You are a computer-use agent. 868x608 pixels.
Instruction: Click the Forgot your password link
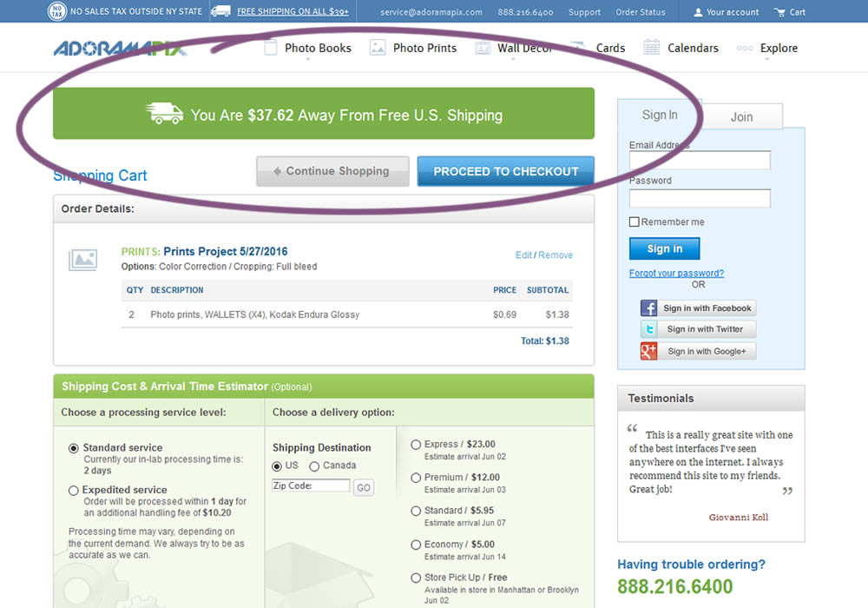point(676,273)
